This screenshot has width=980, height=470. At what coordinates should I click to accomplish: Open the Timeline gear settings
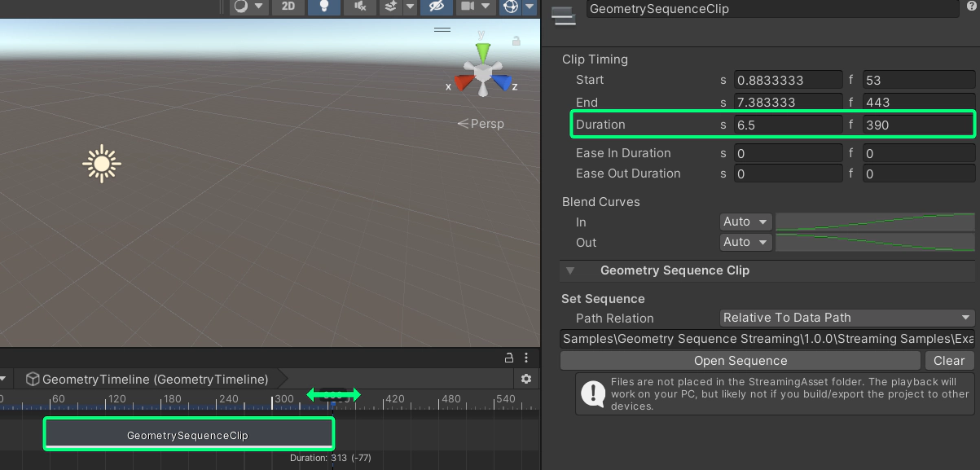(x=526, y=379)
